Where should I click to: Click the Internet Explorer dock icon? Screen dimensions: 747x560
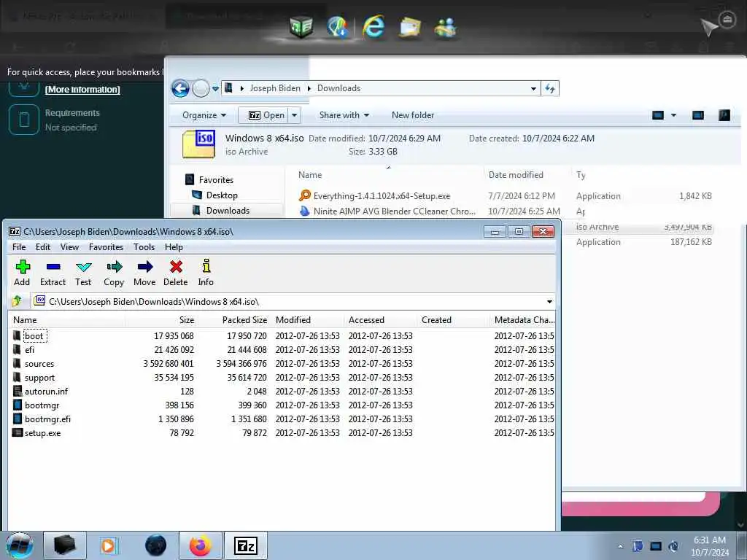click(x=373, y=26)
